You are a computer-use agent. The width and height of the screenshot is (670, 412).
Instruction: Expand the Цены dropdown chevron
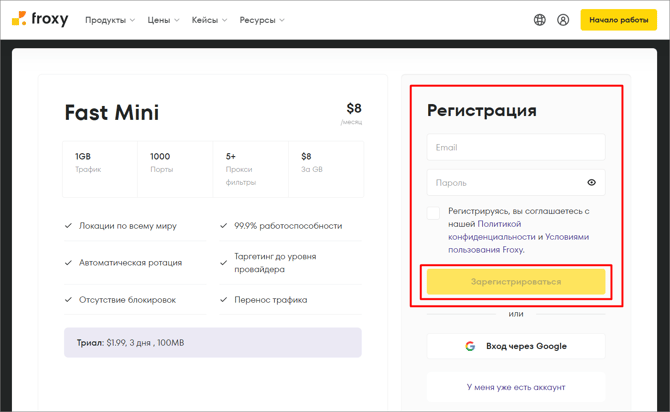pyautogui.click(x=177, y=20)
